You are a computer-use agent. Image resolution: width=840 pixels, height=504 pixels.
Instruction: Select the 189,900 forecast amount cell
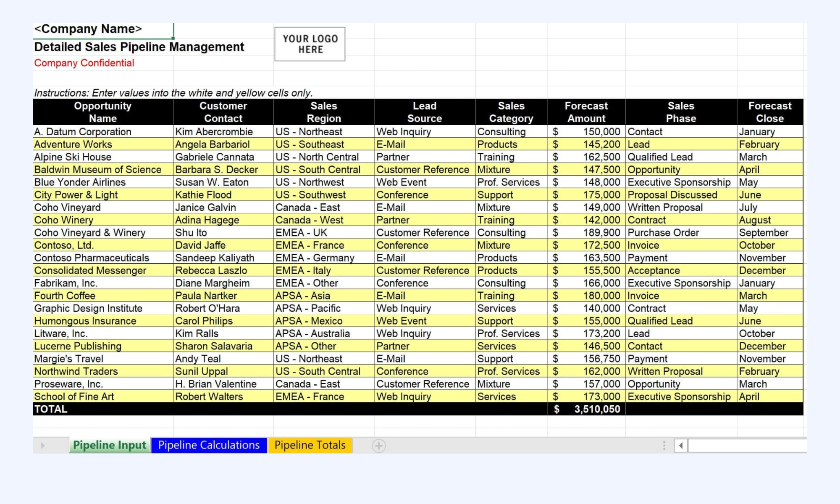tap(586, 232)
